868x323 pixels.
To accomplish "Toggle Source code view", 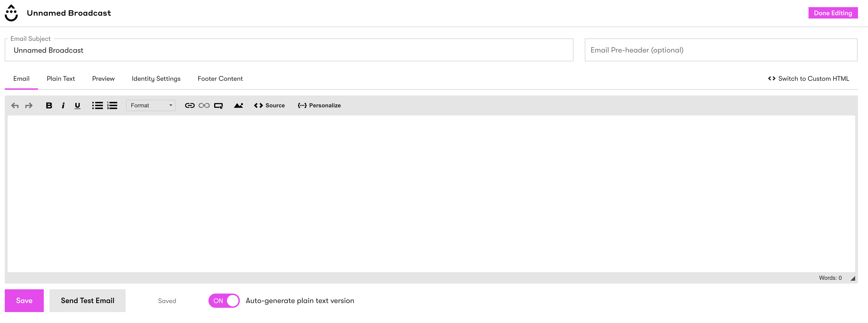I will click(269, 106).
